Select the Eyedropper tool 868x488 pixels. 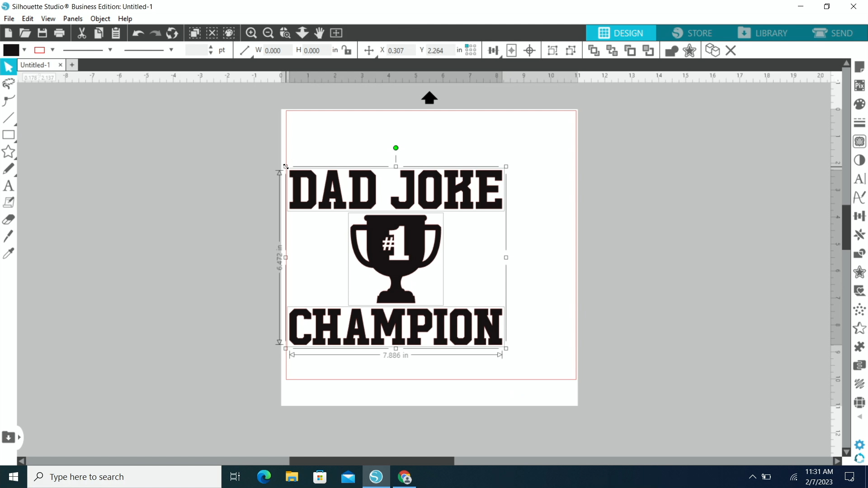pos(8,253)
